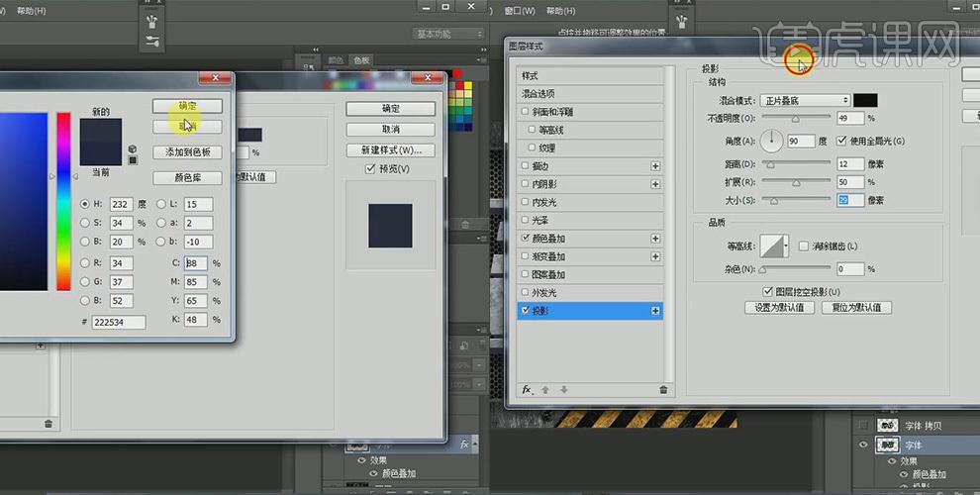980x495 pixels.
Task: Add another 颜色叠加 effect with plus icon
Action: click(655, 239)
